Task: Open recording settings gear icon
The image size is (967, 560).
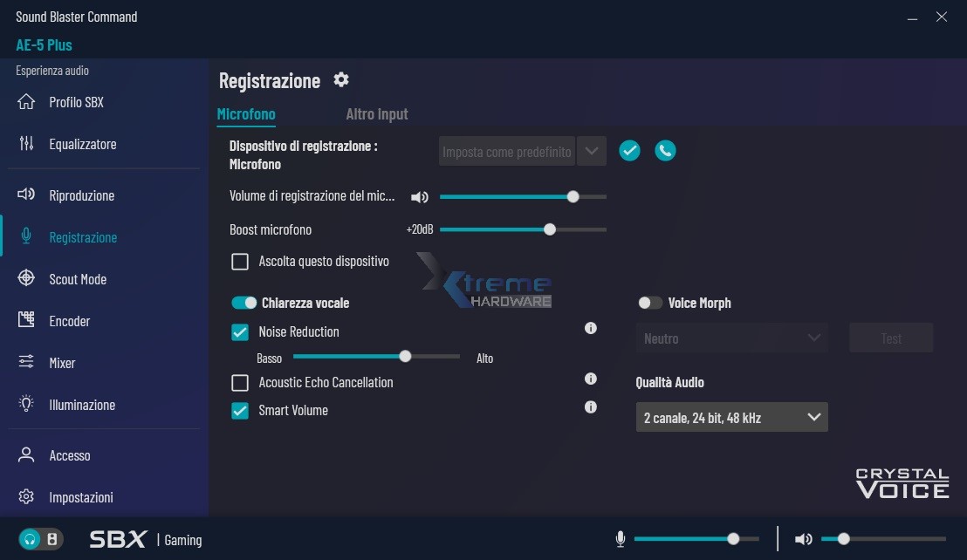Action: (x=341, y=80)
